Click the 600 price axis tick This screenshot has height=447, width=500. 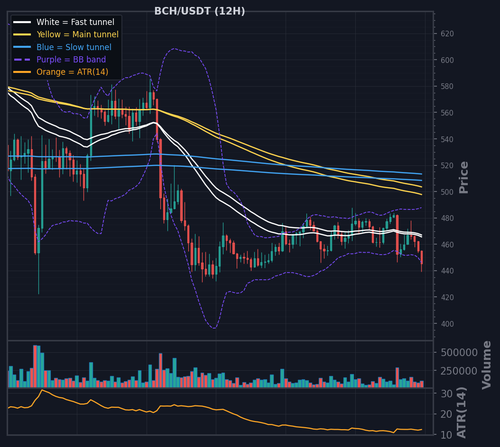[x=447, y=60]
